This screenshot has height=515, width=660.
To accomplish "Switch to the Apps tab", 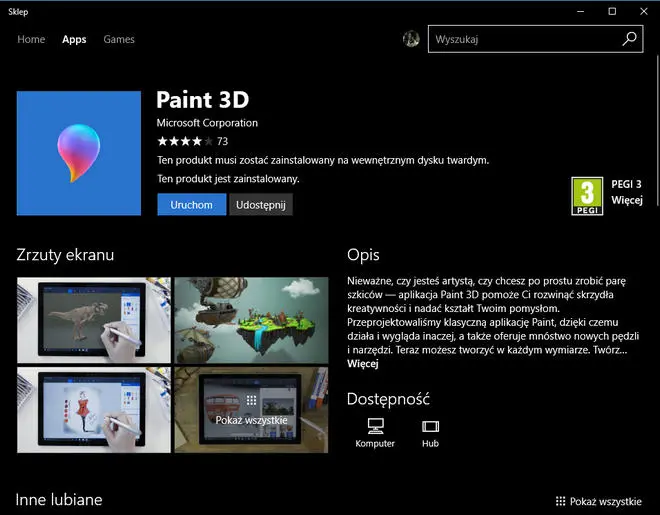I will point(74,39).
